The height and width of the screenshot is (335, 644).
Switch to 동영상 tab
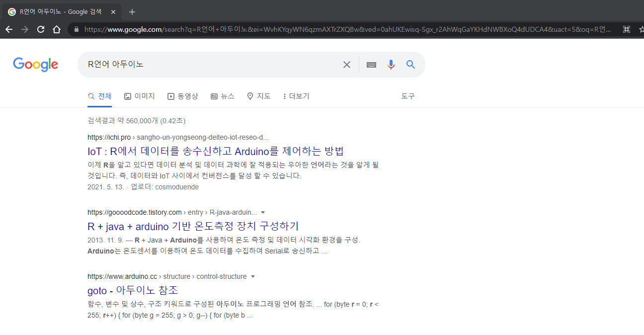click(x=183, y=96)
